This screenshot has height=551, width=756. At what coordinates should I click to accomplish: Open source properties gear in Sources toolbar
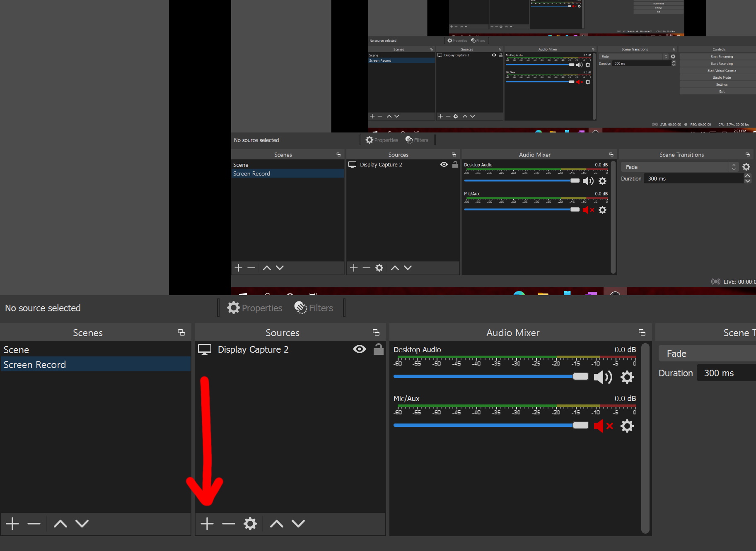250,523
